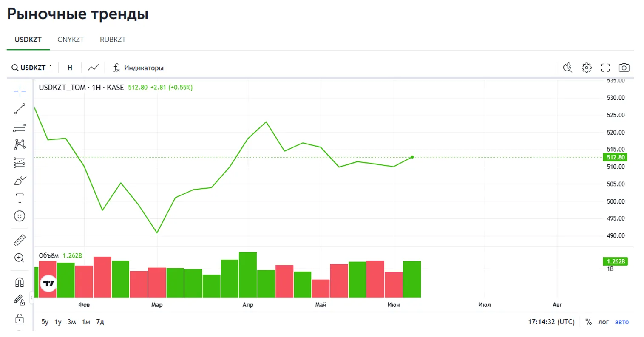This screenshot has width=644, height=337.
Task: Toggle magnet mode for drawings
Action: [20, 283]
